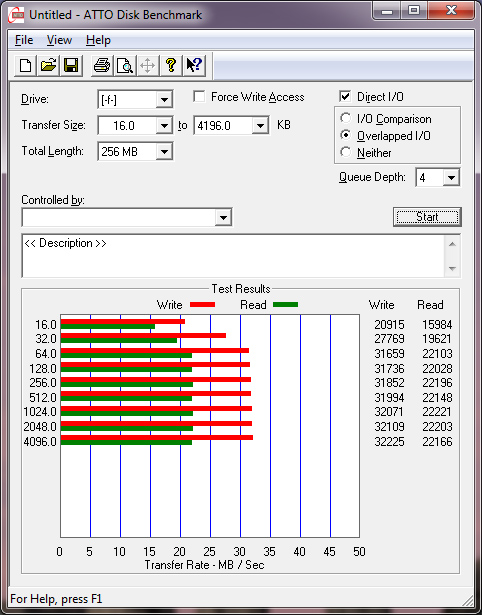Image resolution: width=482 pixels, height=615 pixels.
Task: Click the write value 32109
Action: point(389,427)
